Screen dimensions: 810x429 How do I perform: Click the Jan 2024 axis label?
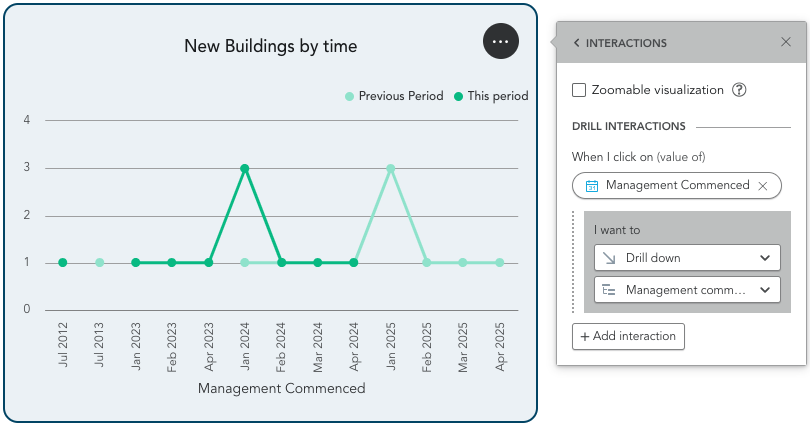click(245, 346)
